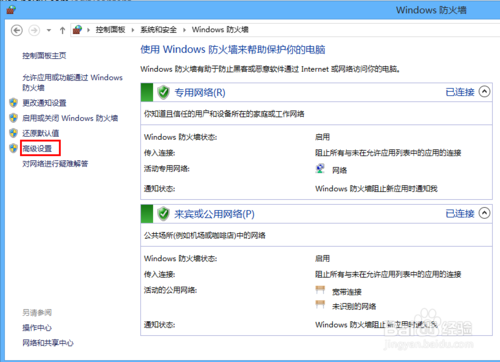The height and width of the screenshot is (362, 500).
Task: Click the 活动专用网络: label
Action: pos(167,169)
